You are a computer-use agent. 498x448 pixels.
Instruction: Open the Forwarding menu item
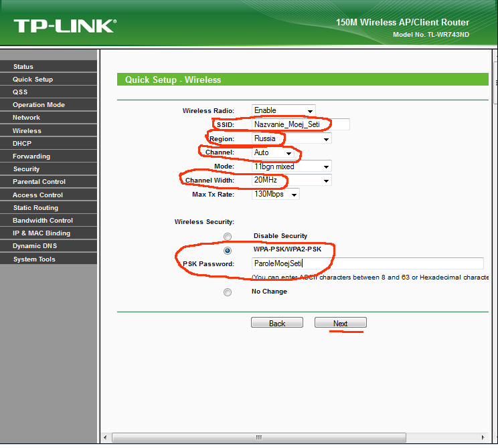[49, 156]
